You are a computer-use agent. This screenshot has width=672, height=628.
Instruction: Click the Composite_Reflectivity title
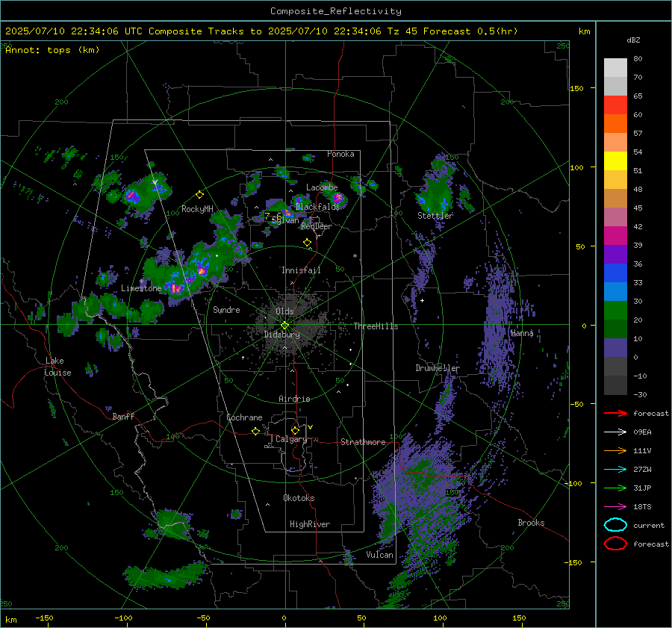click(336, 11)
